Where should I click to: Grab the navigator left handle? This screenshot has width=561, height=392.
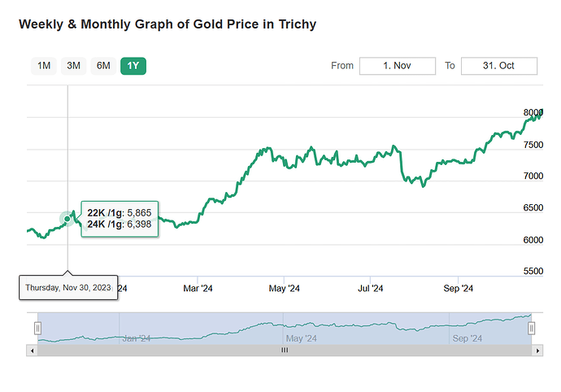[37, 328]
